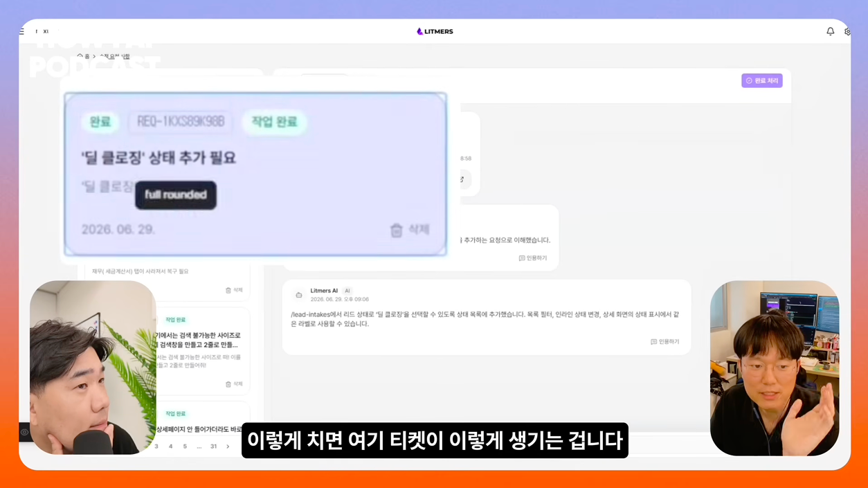Click the 작업 완료 badge on the 검색창 card
This screenshot has width=868, height=488.
point(175,320)
